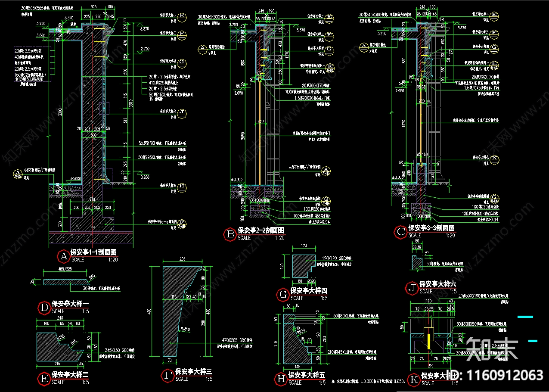Select the 保安亭2-2剖面图 drawing title

click(261, 230)
